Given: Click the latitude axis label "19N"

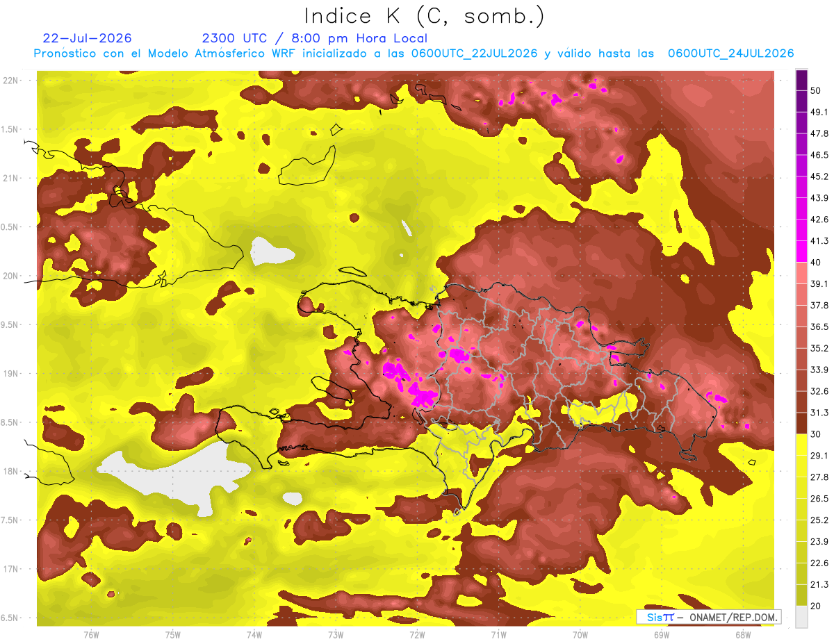Looking at the screenshot, I should point(10,373).
